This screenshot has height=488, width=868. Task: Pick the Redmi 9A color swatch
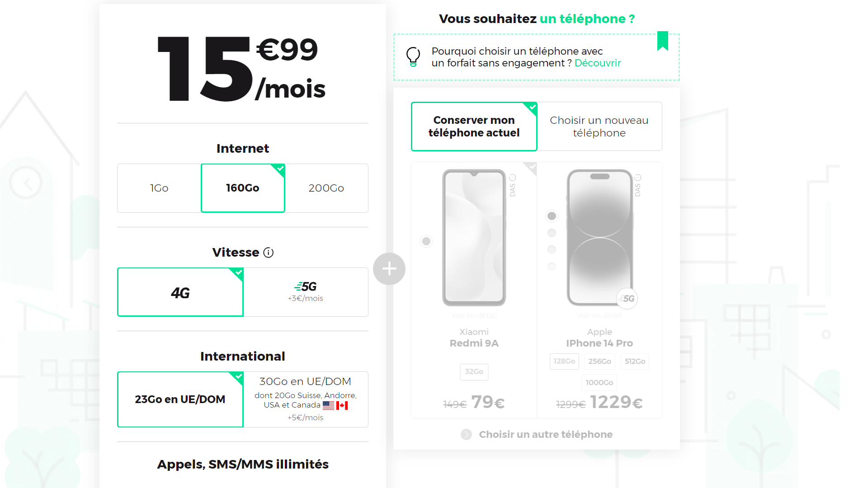coord(426,241)
